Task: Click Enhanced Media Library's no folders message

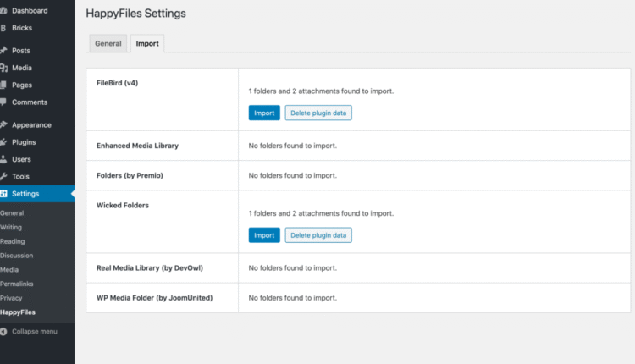Action: [x=292, y=146]
